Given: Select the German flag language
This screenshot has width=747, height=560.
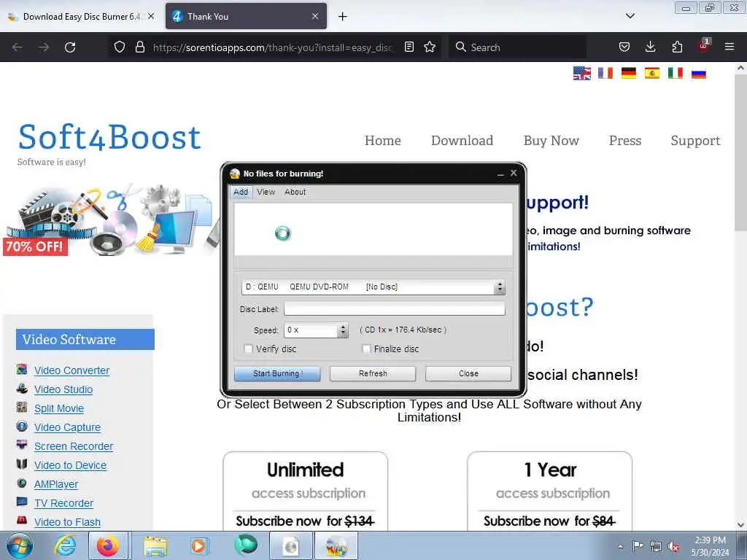Looking at the screenshot, I should click(x=628, y=74).
